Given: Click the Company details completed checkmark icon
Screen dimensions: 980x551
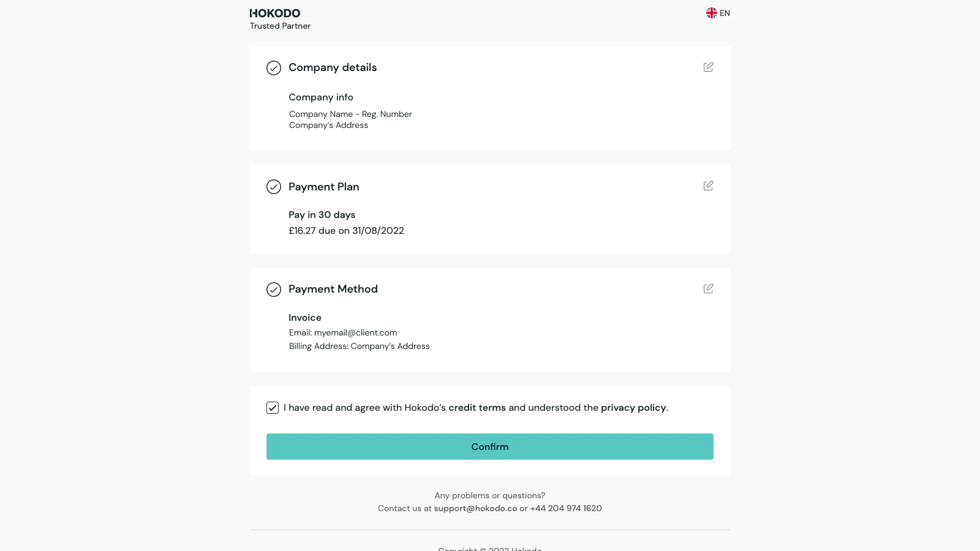Looking at the screenshot, I should point(274,68).
